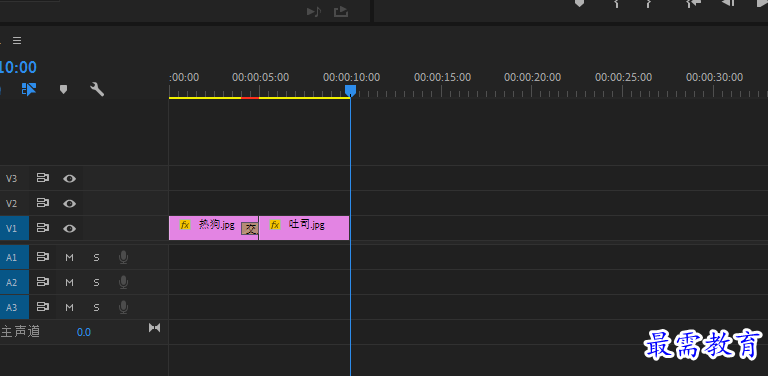Toggle sync lock on track V2
Image resolution: width=768 pixels, height=376 pixels.
pos(43,203)
